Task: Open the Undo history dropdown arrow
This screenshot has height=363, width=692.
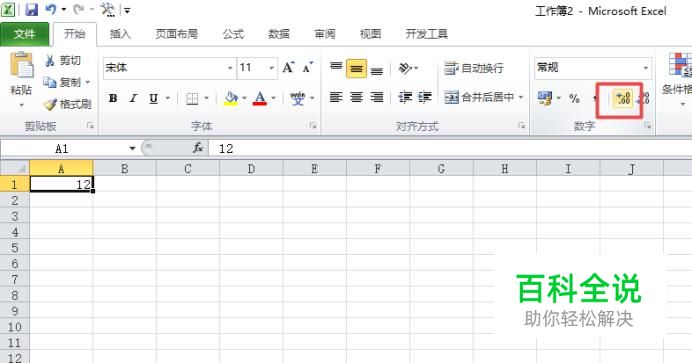Action: (64, 10)
